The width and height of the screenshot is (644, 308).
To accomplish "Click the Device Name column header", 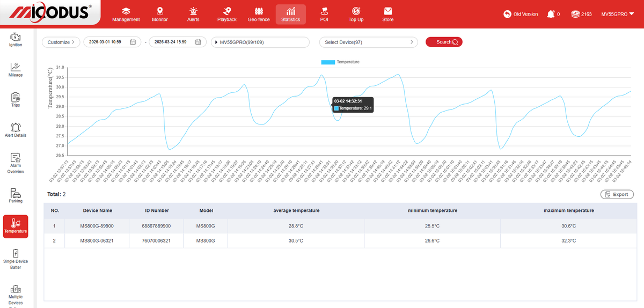I will coord(97,210).
